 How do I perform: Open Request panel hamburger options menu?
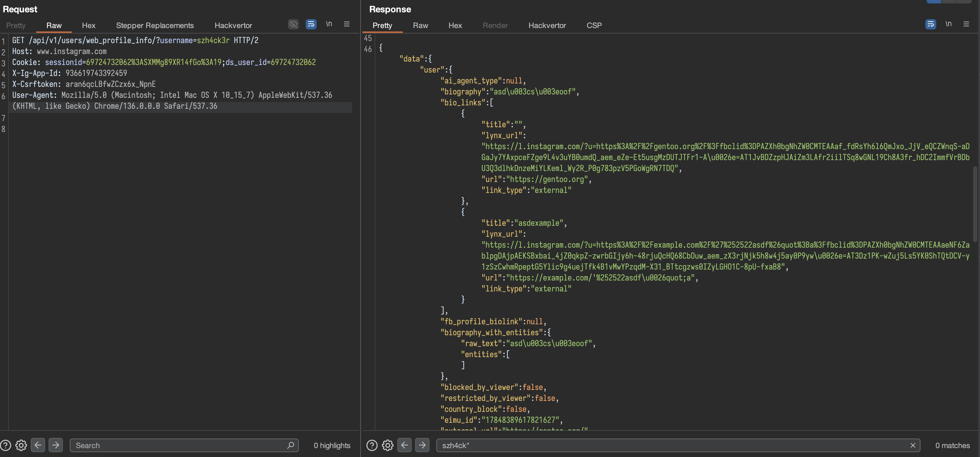pyautogui.click(x=347, y=24)
